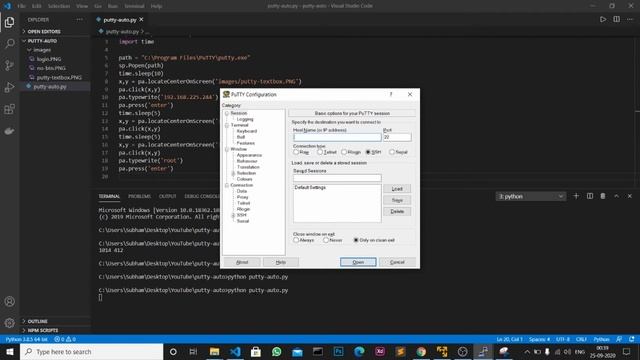The image size is (640, 360).
Task: Click the Cancel button in PuTTY
Action: point(397,262)
